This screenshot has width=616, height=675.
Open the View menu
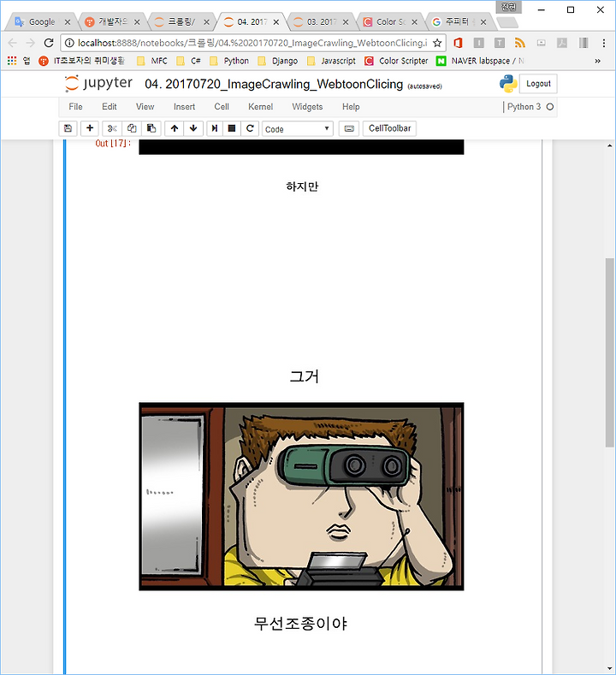[x=145, y=107]
